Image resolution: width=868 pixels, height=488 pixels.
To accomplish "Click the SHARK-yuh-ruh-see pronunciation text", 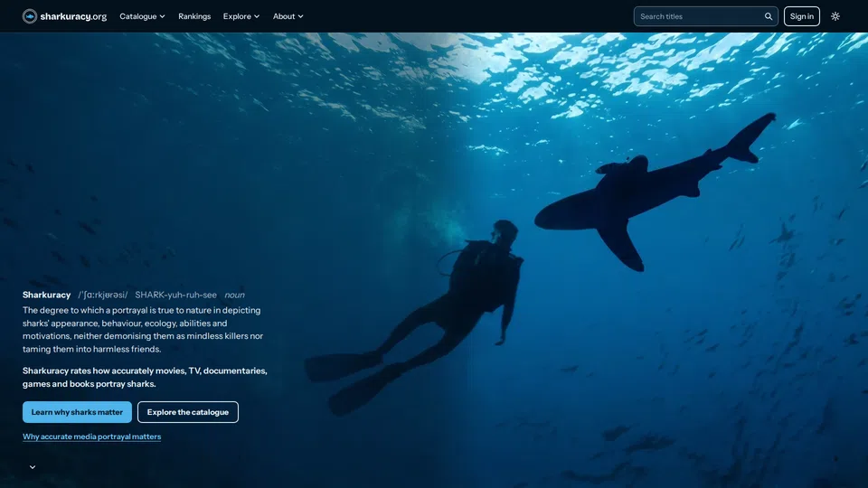I will pyautogui.click(x=176, y=295).
